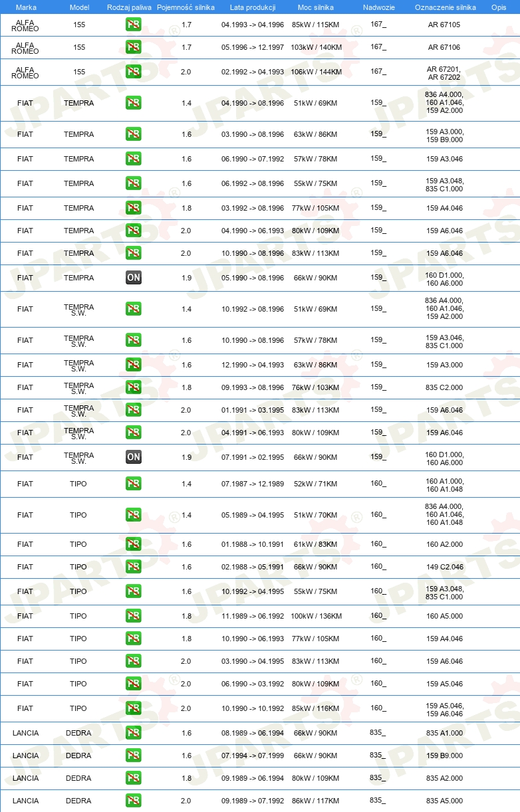The width and height of the screenshot is (520, 812).
Task: Click petrol icon in Alfa Romeo 103kW / 140KM row
Action: pyautogui.click(x=134, y=47)
